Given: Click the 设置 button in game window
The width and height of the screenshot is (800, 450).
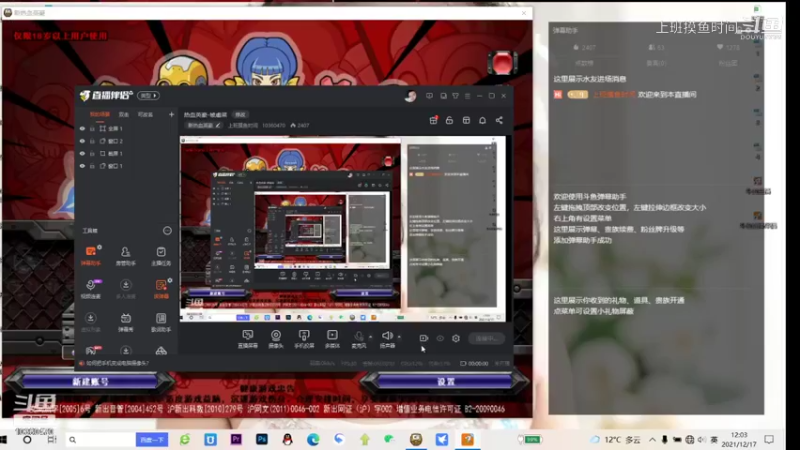Looking at the screenshot, I should (x=445, y=381).
